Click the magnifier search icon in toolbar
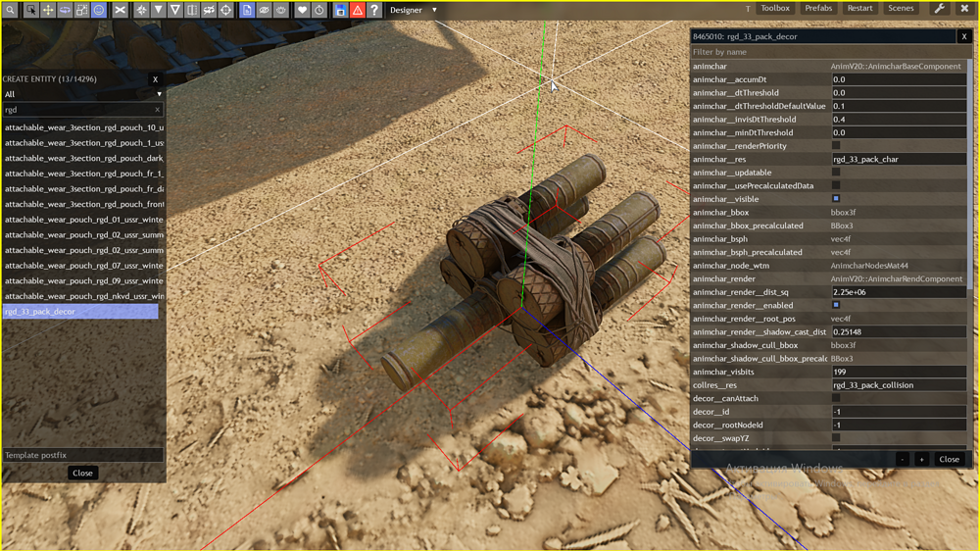980x551 pixels. [x=12, y=10]
